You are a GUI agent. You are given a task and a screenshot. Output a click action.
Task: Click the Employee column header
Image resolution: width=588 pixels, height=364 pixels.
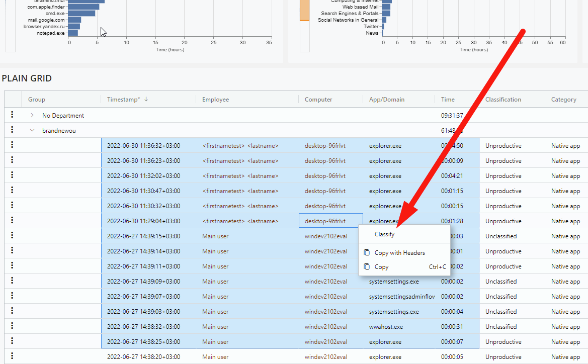(x=215, y=100)
